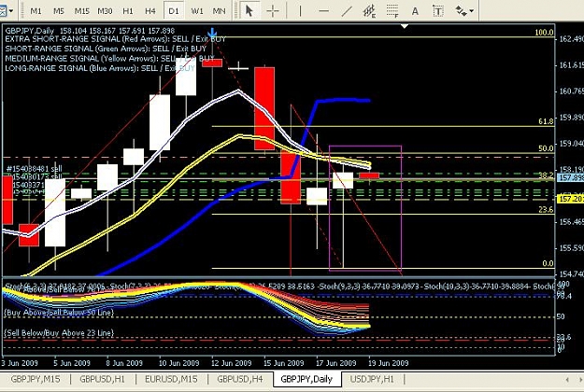584x392 pixels.
Task: Switch chart to M30 timeframe
Action: [105, 11]
